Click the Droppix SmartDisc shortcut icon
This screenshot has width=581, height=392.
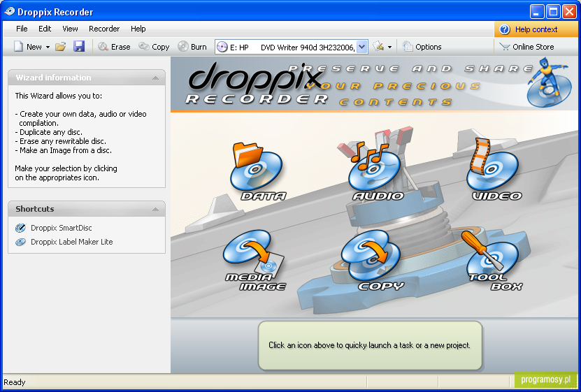click(x=21, y=228)
